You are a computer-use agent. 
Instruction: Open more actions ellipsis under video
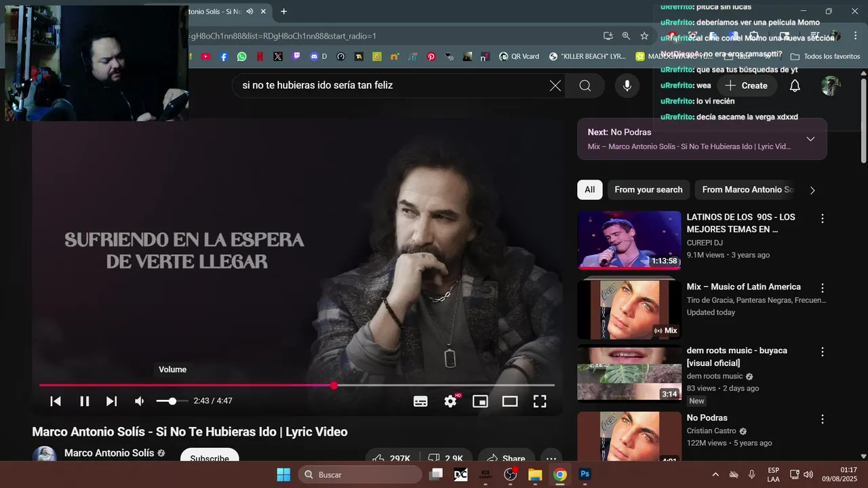(x=552, y=459)
